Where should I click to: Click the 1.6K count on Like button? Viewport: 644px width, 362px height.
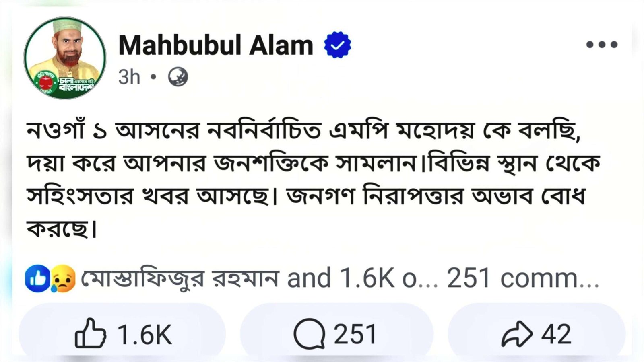144,334
